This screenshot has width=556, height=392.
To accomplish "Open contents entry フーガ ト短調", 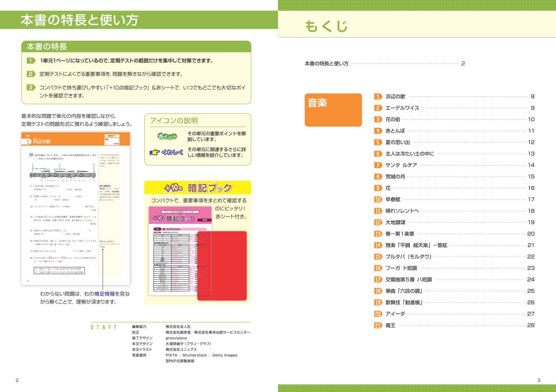I will coord(454,268).
